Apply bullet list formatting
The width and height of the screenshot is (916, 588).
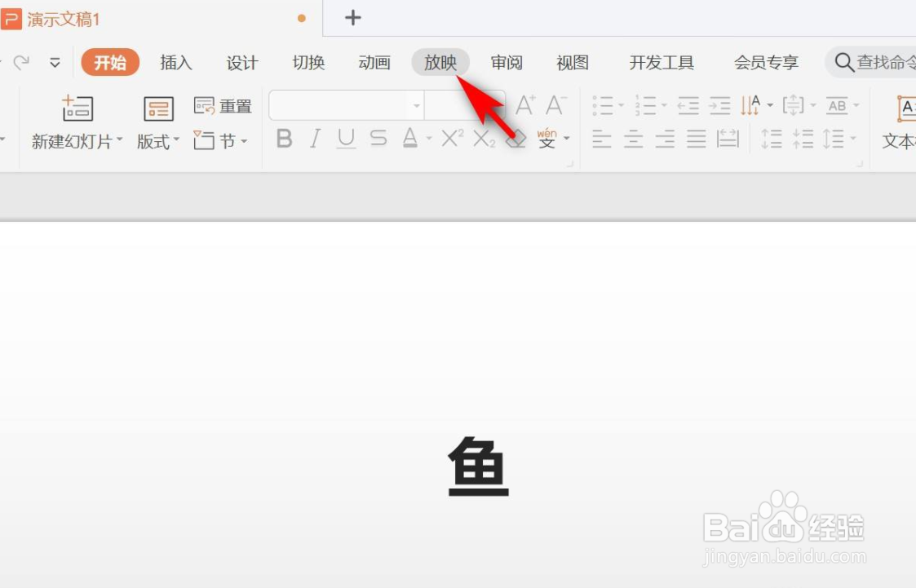click(x=602, y=106)
